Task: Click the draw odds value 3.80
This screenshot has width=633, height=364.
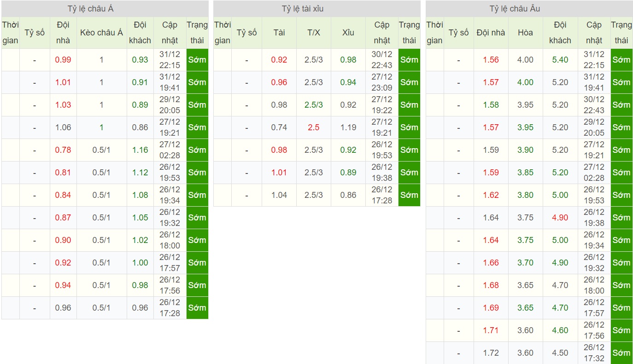Action: pyautogui.click(x=525, y=195)
